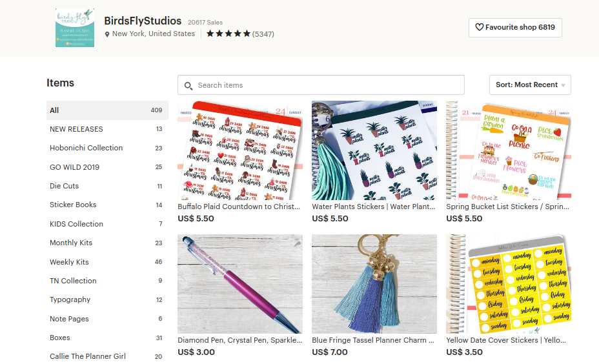Favourite shop 6819 button
599x364 pixels.
[515, 28]
